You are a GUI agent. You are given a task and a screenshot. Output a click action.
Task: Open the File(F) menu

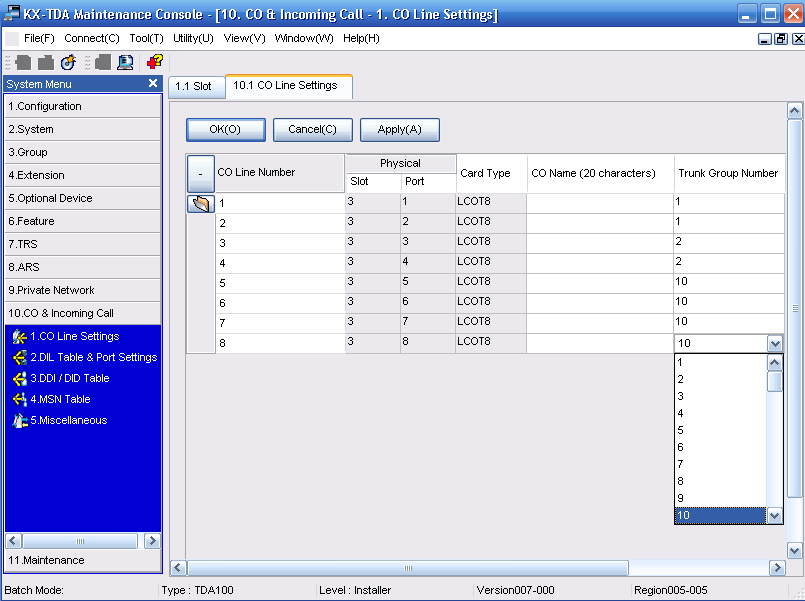pyautogui.click(x=39, y=38)
